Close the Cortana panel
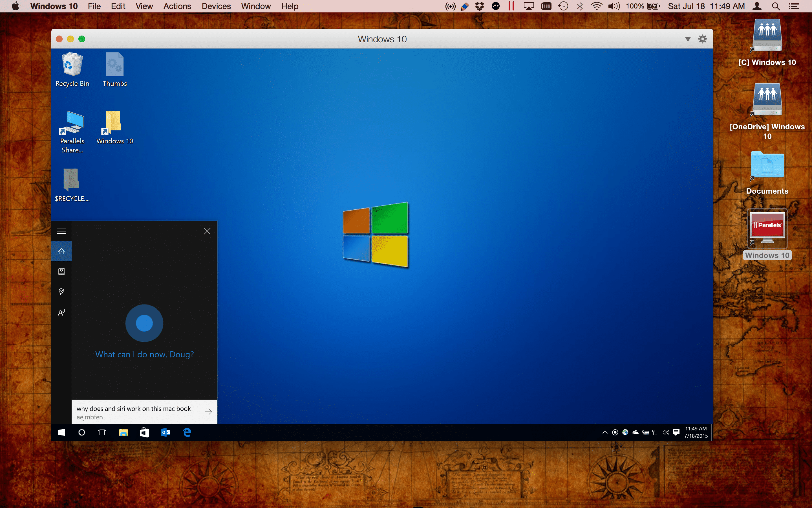Viewport: 812px width, 508px height. click(x=207, y=231)
